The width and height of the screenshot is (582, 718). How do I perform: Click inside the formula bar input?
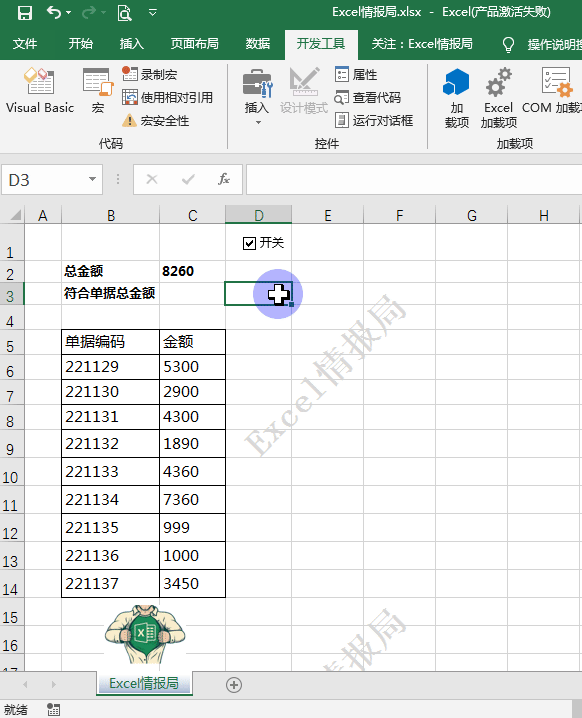414,180
